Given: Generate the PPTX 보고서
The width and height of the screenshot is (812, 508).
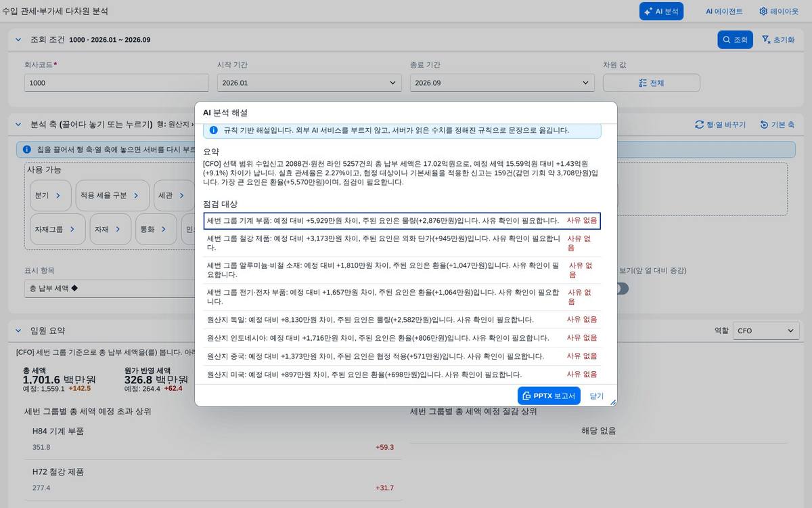Looking at the screenshot, I should (x=549, y=396).
